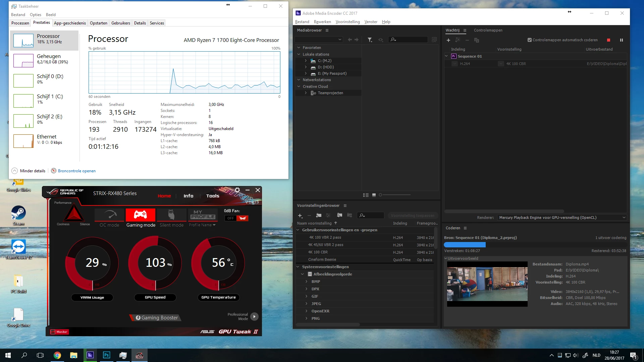Switch to the Processen tab
The width and height of the screenshot is (644, 362).
click(x=20, y=23)
